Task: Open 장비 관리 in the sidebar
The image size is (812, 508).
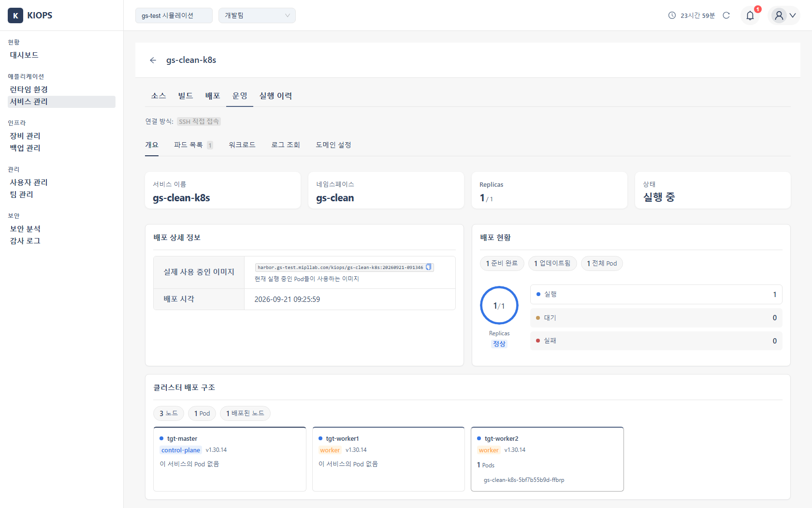Action: 62,136
